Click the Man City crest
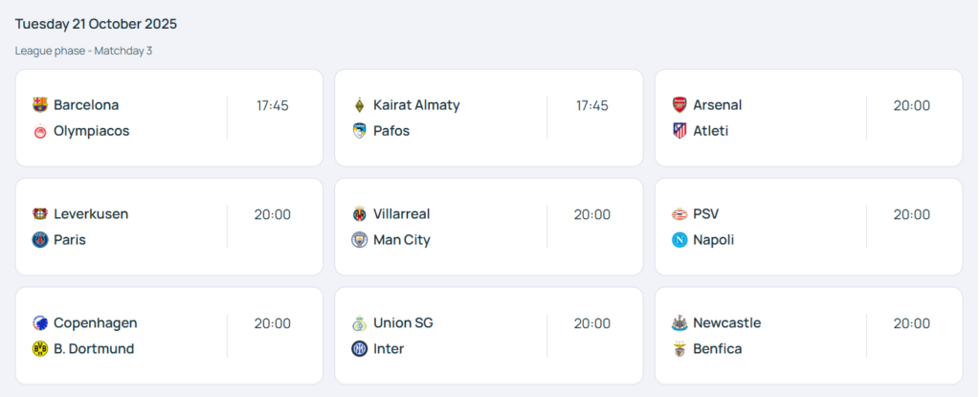The width and height of the screenshot is (980, 397). (x=359, y=240)
